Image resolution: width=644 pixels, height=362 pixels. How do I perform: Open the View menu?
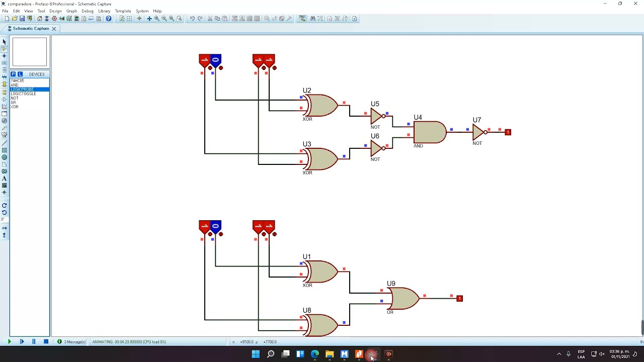pyautogui.click(x=29, y=11)
